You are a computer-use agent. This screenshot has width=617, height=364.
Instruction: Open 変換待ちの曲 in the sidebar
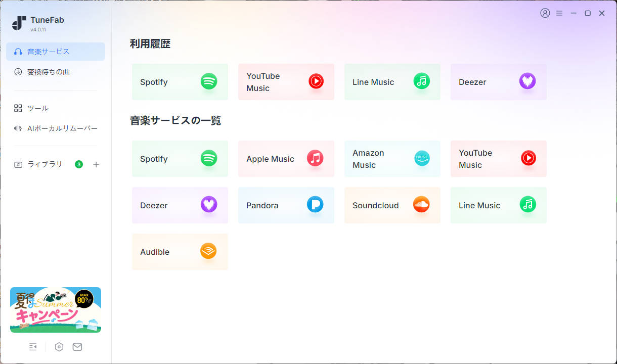tap(56, 72)
